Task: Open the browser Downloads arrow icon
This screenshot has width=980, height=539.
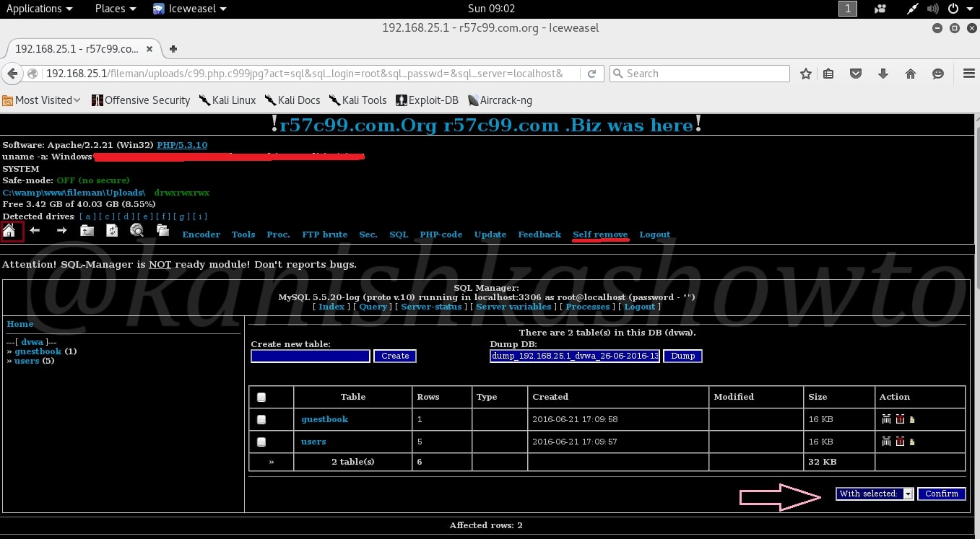Action: tap(883, 74)
